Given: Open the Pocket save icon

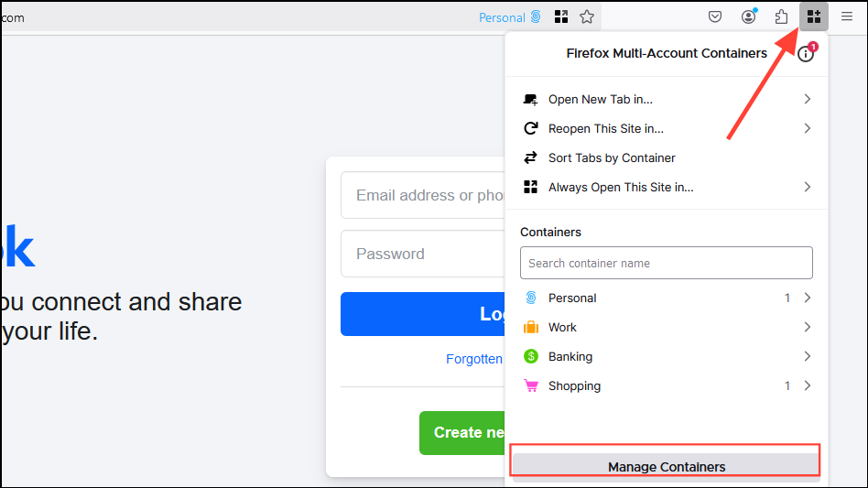Looking at the screenshot, I should point(715,16).
